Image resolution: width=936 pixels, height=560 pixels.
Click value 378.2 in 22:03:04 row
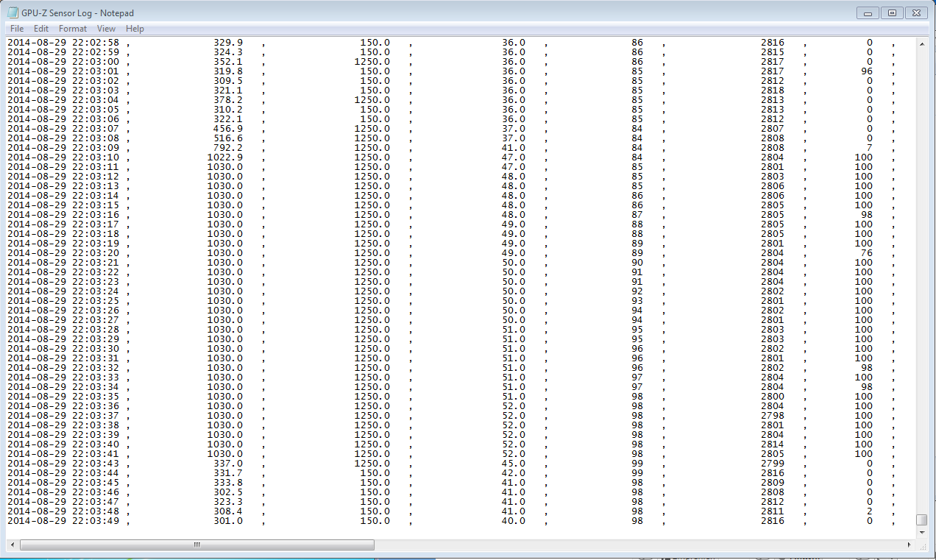click(228, 100)
